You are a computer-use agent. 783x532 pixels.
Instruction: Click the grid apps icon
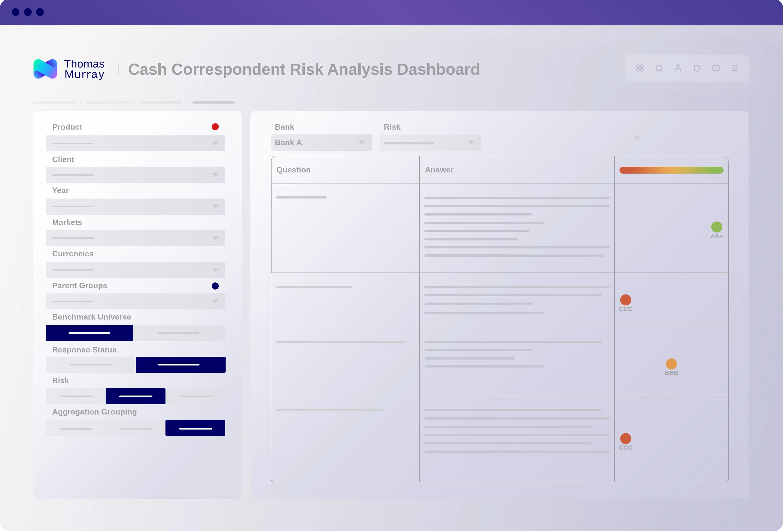click(639, 68)
